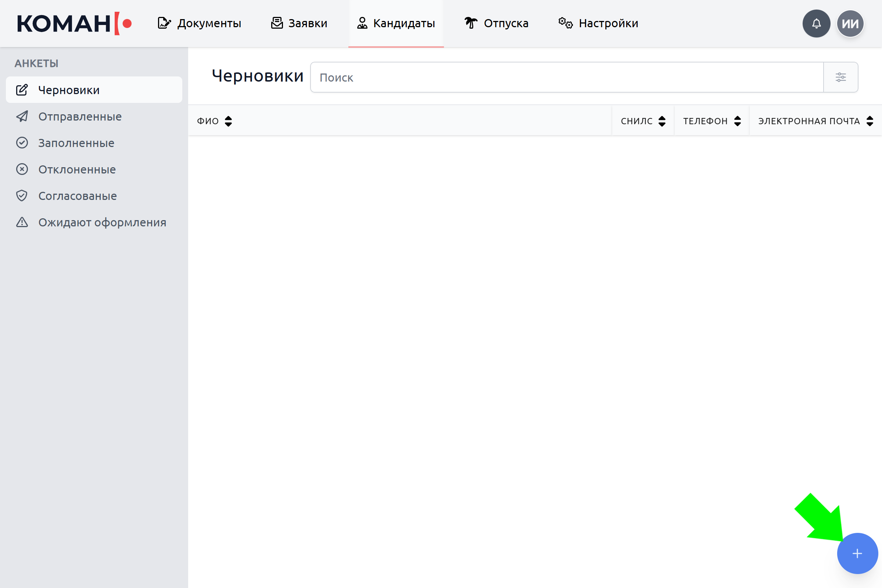The height and width of the screenshot is (588, 882).
Task: Select Черновики in the sidebar
Action: [94, 90]
